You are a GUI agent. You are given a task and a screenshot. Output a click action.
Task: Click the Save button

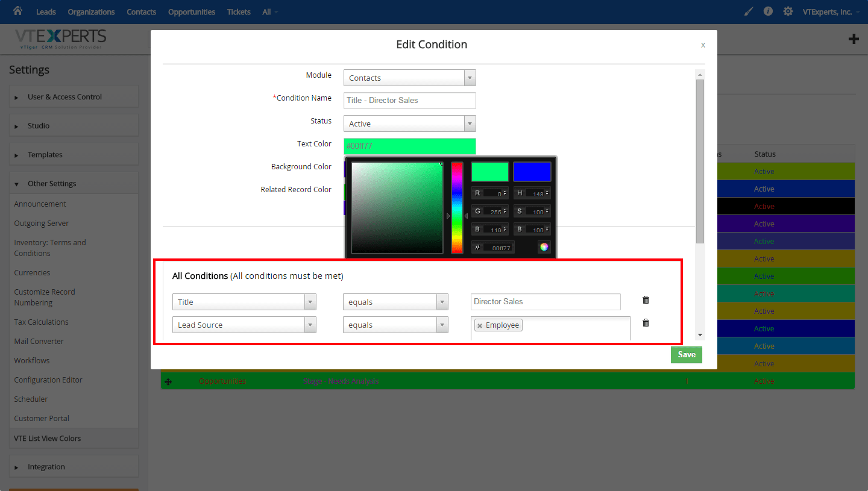click(686, 355)
